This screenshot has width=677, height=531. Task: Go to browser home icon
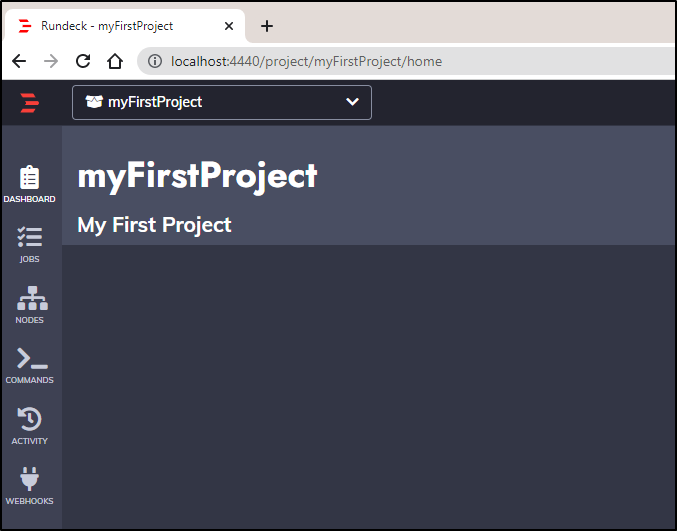pyautogui.click(x=115, y=61)
